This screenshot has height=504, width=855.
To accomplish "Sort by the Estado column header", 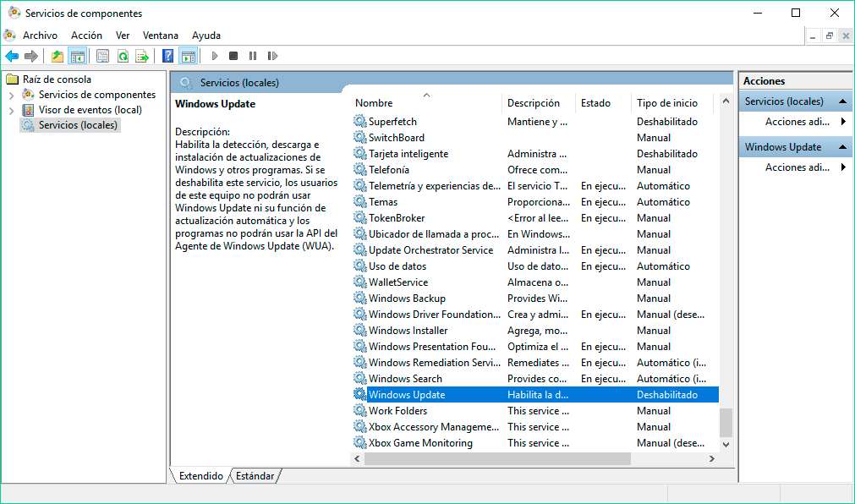I will click(603, 103).
